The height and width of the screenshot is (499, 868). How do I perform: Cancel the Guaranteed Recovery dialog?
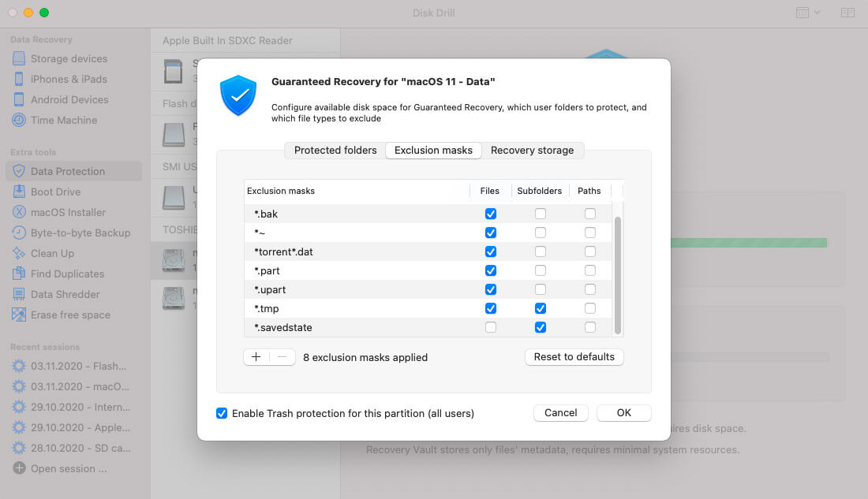point(560,413)
